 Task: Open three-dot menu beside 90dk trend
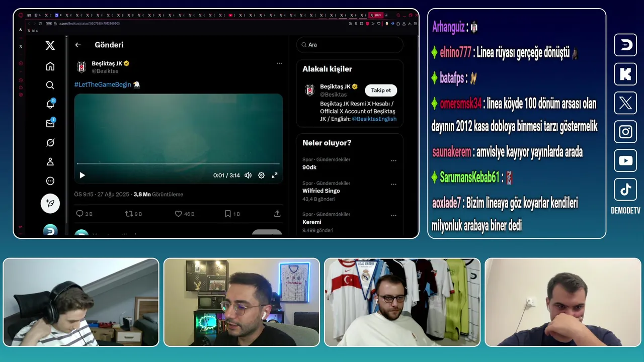[393, 161]
